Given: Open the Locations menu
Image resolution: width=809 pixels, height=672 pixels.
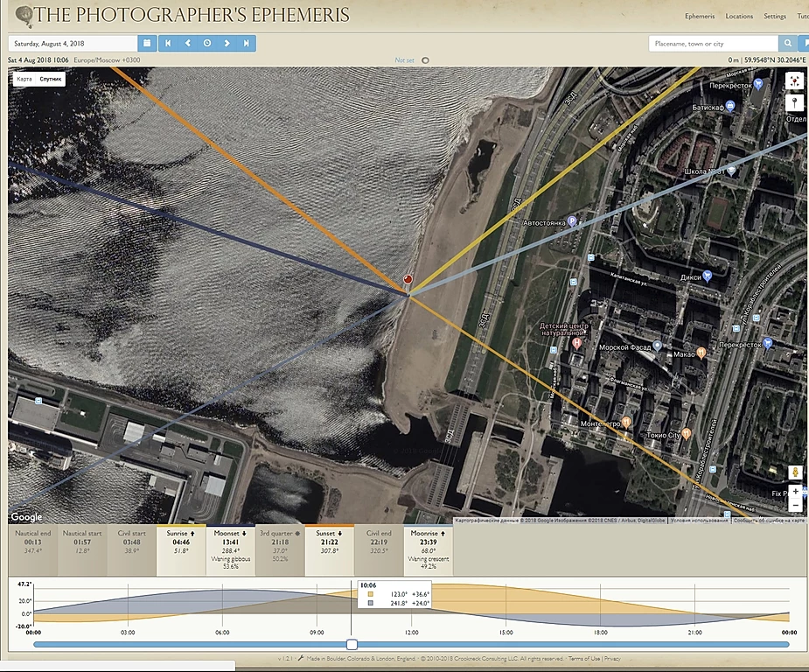Looking at the screenshot, I should tap(739, 16).
